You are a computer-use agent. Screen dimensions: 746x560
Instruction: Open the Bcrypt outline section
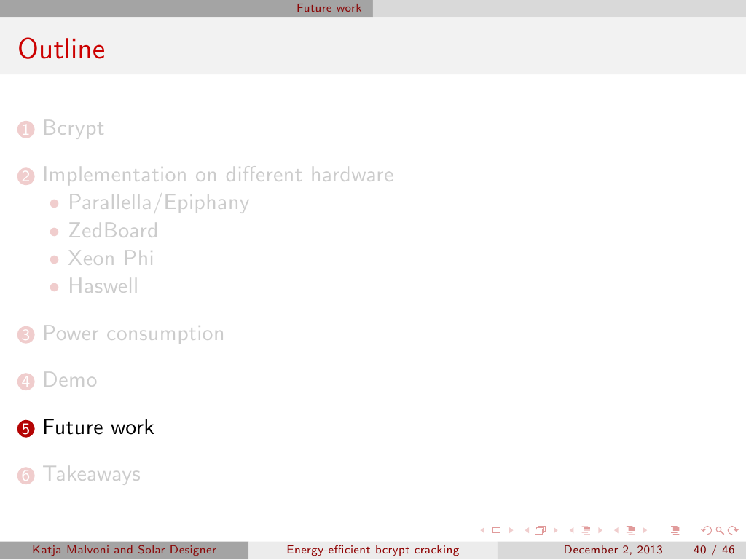point(73,128)
